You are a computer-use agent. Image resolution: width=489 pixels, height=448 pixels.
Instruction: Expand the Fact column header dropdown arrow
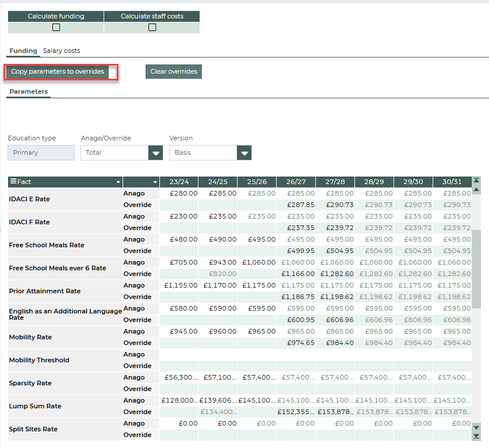[118, 182]
